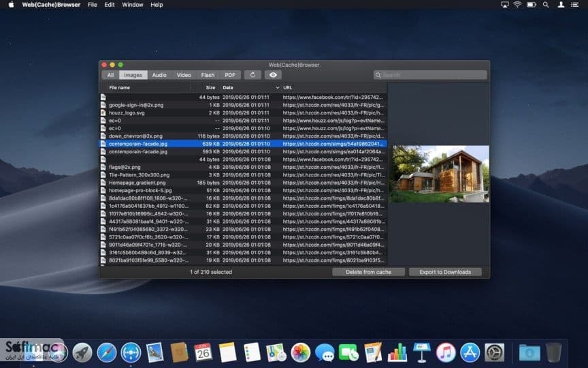Open the Downloads folder in dock
This screenshot has width=588, height=368.
point(529,352)
